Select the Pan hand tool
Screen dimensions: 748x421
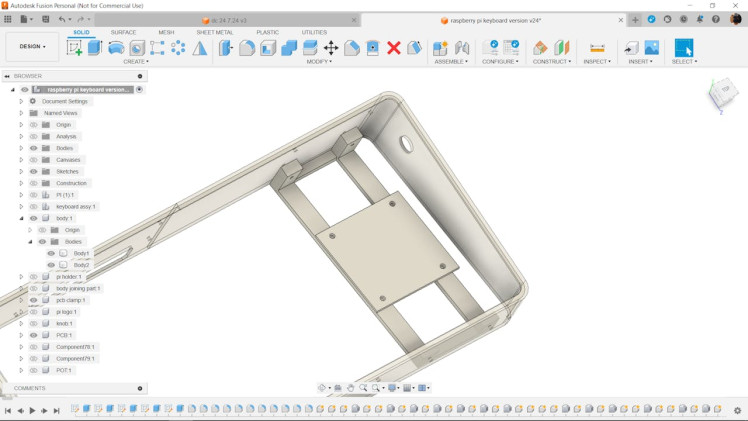[x=351, y=388]
